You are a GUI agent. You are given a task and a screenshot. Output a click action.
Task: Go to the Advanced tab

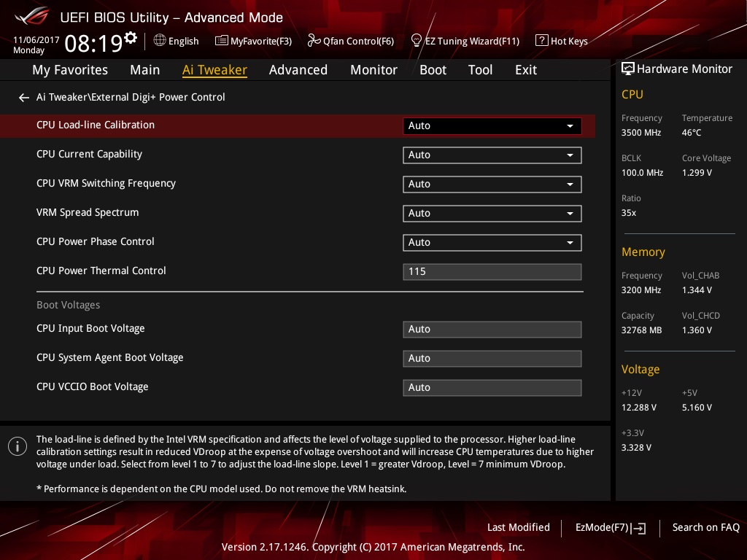coord(298,70)
